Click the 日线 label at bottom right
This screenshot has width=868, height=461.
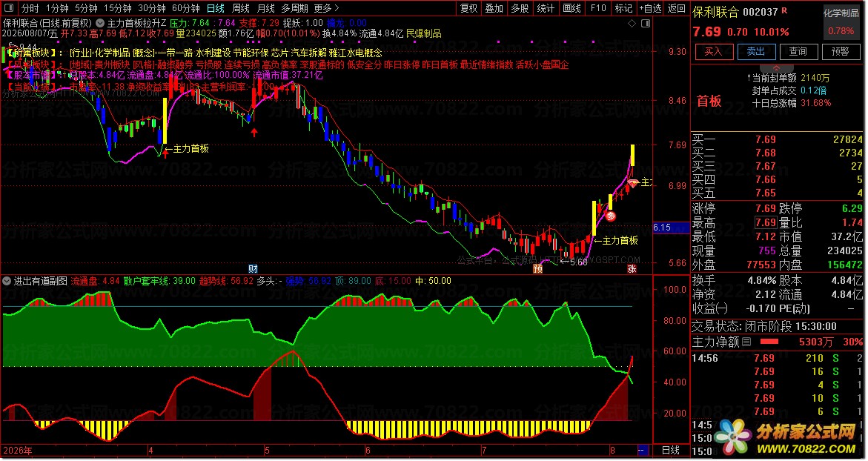(x=670, y=451)
